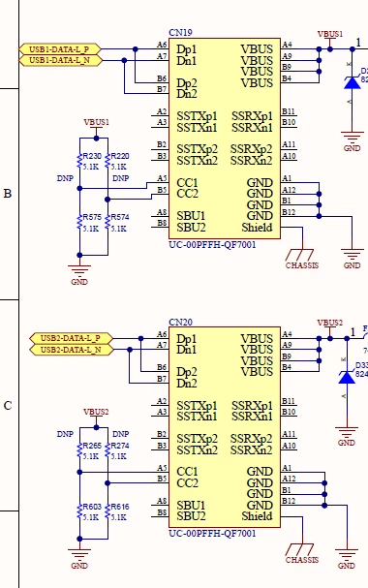Click the CN19 designator label
The width and height of the screenshot is (368, 588).
tap(181, 33)
